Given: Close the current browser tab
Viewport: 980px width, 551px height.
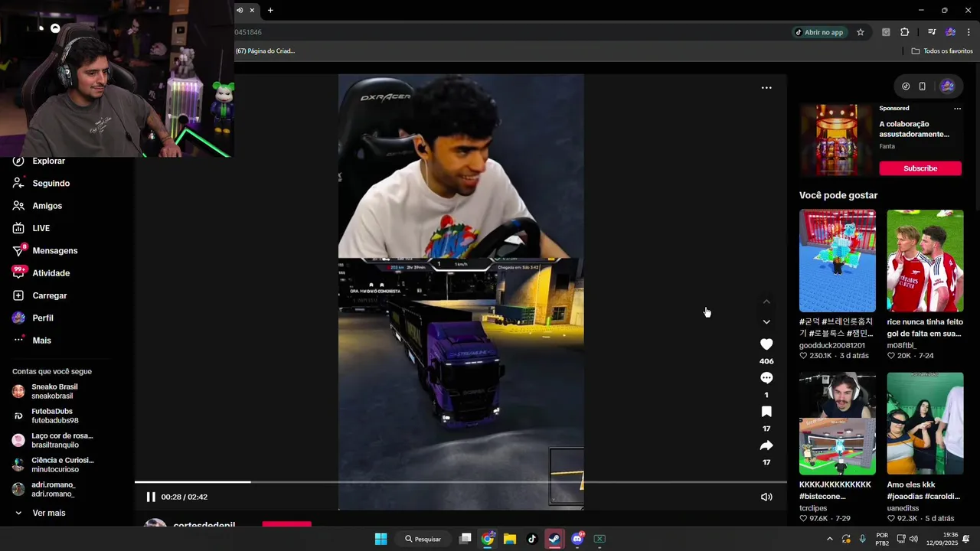Looking at the screenshot, I should click(x=252, y=10).
